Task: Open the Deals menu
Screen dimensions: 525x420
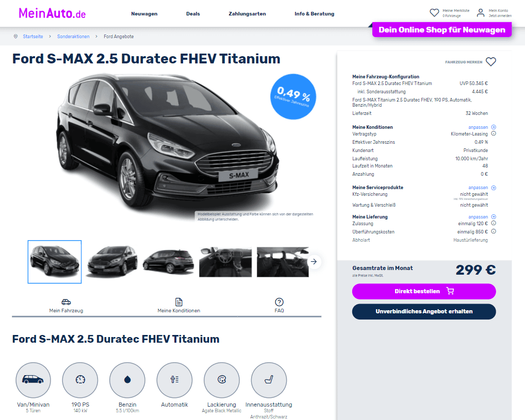Action: pyautogui.click(x=193, y=14)
